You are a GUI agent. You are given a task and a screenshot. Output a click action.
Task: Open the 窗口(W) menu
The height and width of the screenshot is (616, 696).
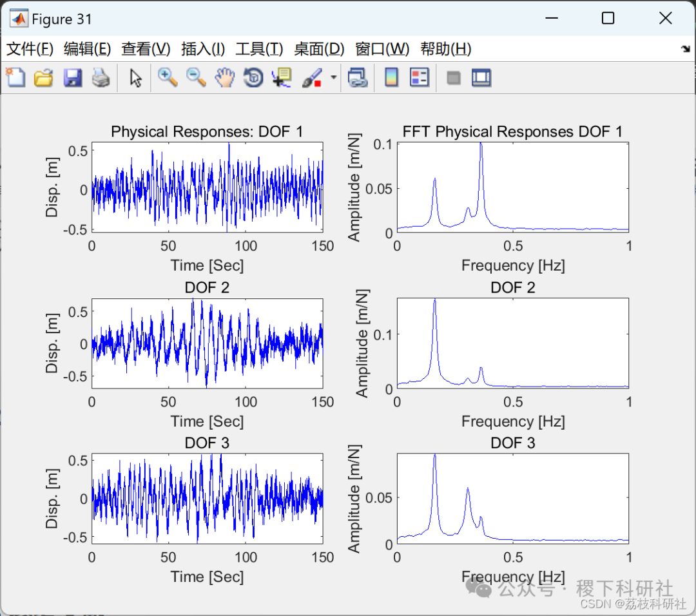pos(382,49)
